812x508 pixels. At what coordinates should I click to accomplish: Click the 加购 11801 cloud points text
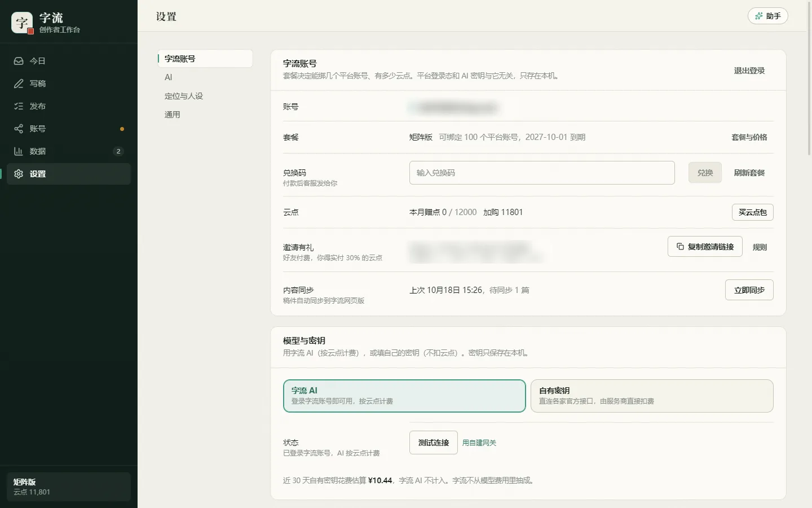(503, 212)
